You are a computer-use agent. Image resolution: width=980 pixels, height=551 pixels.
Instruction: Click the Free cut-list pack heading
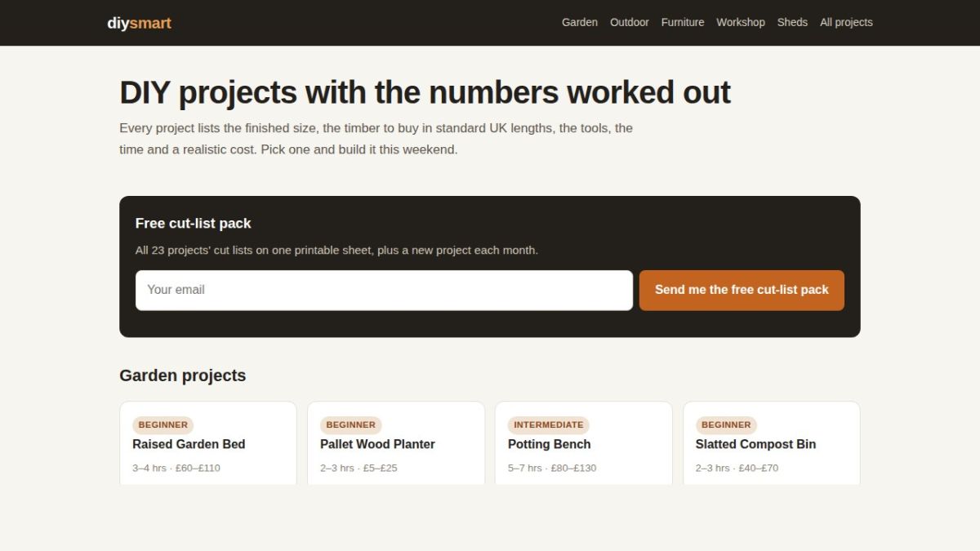tap(193, 224)
